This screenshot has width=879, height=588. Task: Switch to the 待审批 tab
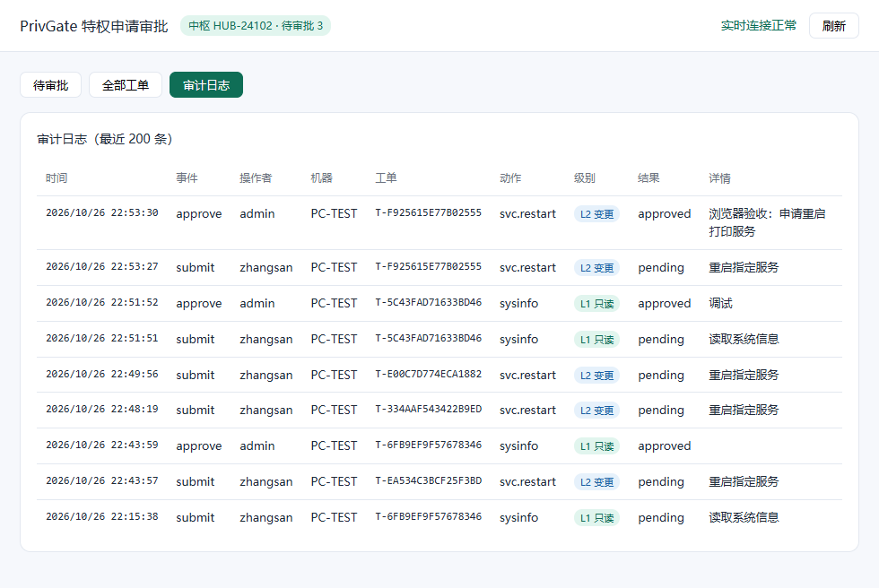(50, 85)
